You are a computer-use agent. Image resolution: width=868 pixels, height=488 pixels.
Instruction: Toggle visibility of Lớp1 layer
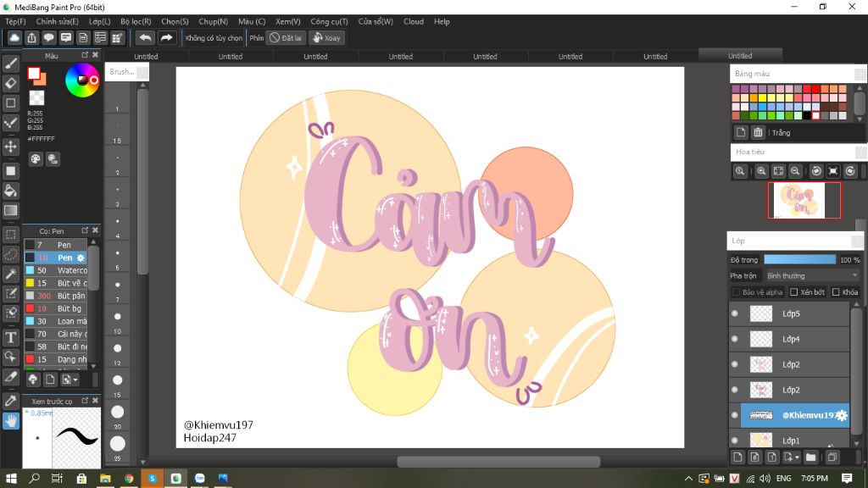(735, 441)
